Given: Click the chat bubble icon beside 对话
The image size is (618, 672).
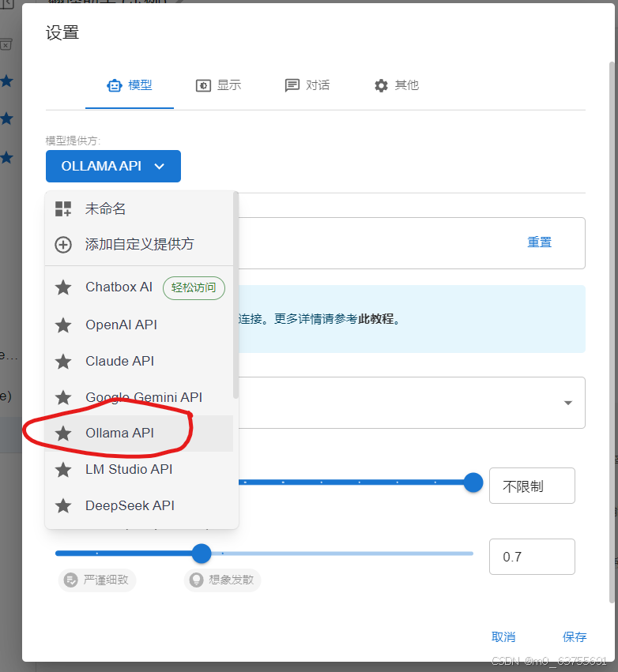Looking at the screenshot, I should click(292, 86).
